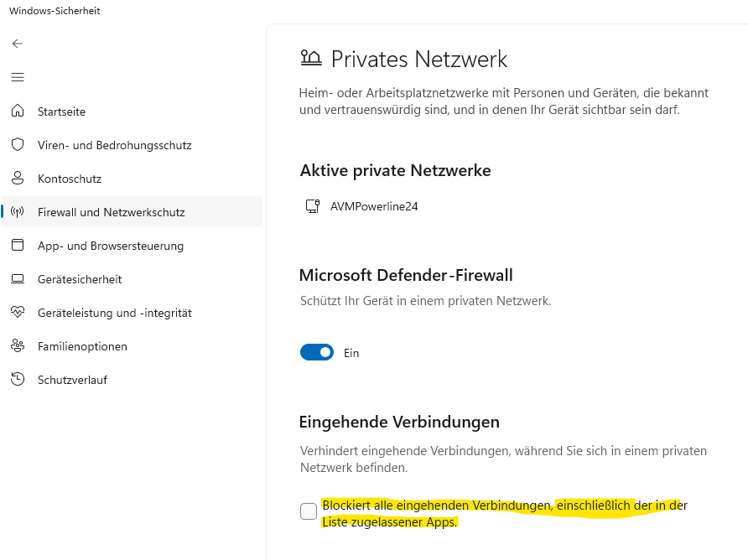This screenshot has height=560, width=748.
Task: Click the shield icon for Virenschutz
Action: point(18,145)
